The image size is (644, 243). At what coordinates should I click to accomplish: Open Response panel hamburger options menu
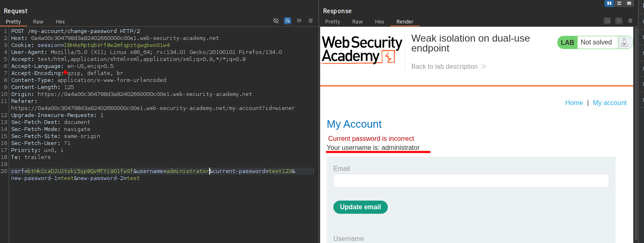coord(630,21)
